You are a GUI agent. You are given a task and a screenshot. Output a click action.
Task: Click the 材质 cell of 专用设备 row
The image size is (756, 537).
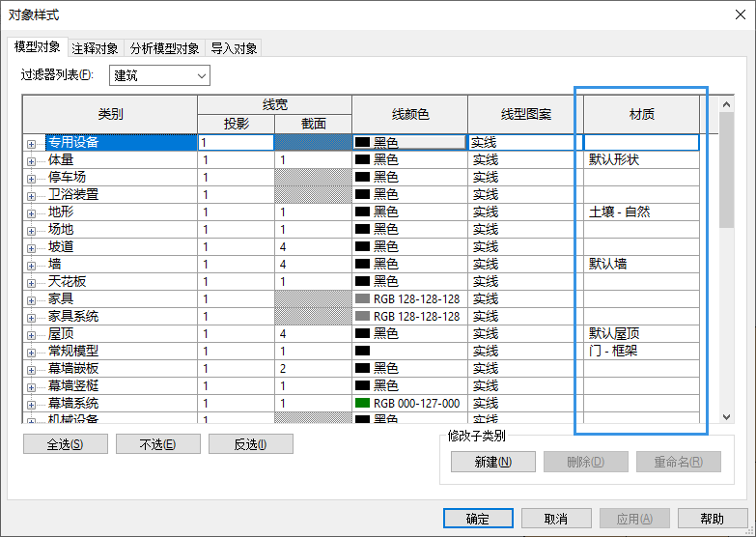point(641,142)
